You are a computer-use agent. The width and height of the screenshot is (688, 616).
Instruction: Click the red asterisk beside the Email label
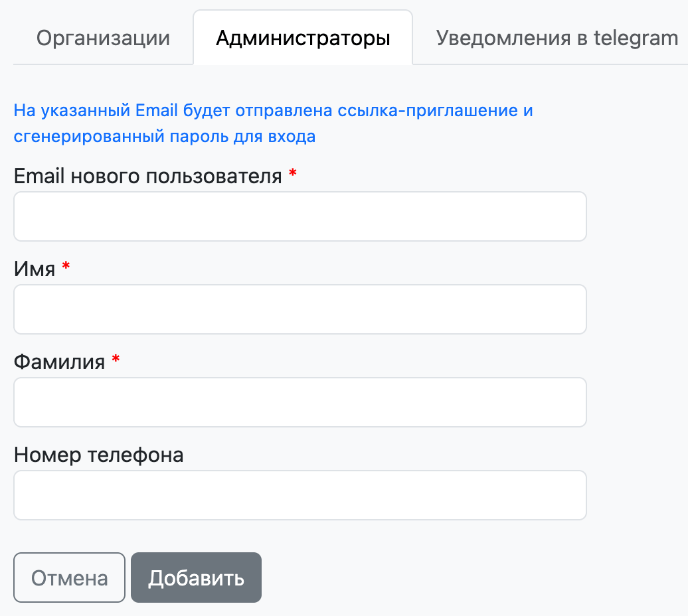(293, 174)
